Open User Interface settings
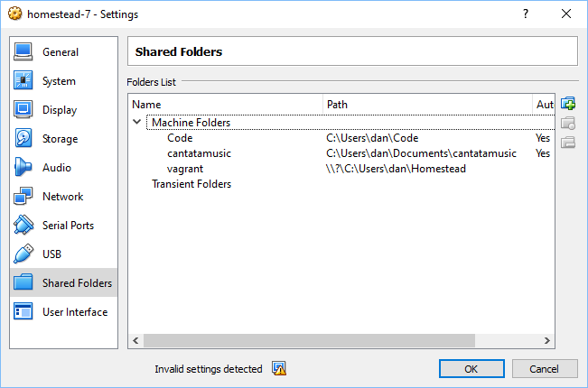 point(74,312)
